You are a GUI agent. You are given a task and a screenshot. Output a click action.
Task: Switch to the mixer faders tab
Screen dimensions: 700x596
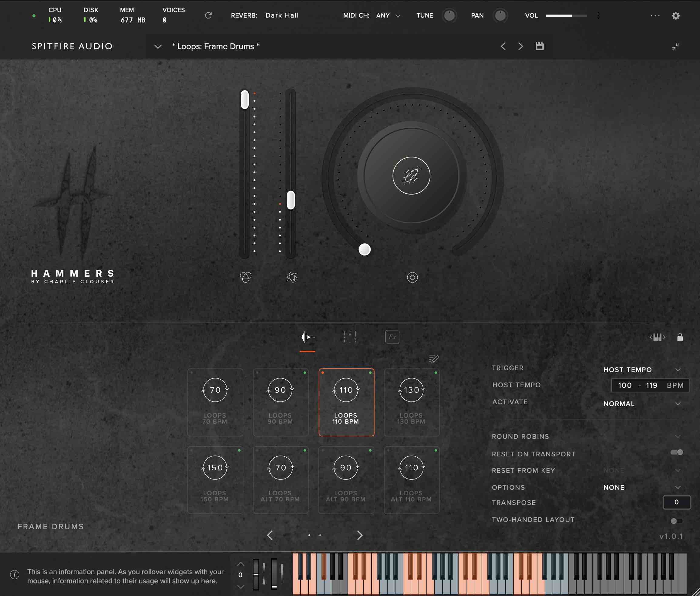tap(350, 337)
